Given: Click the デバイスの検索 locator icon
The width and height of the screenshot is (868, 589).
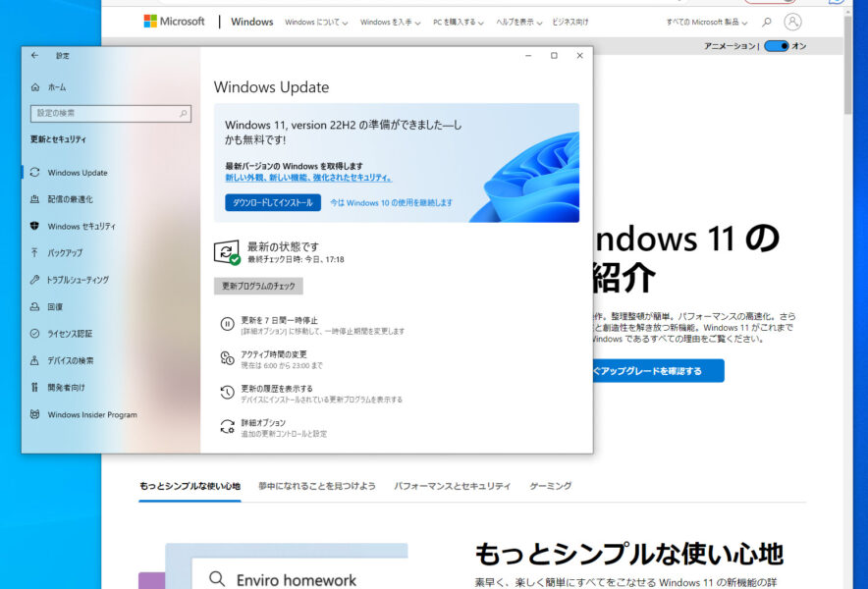Looking at the screenshot, I should point(35,360).
